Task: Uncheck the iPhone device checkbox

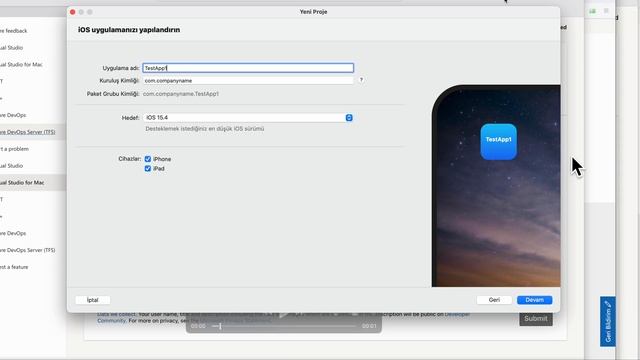Action: [148, 159]
